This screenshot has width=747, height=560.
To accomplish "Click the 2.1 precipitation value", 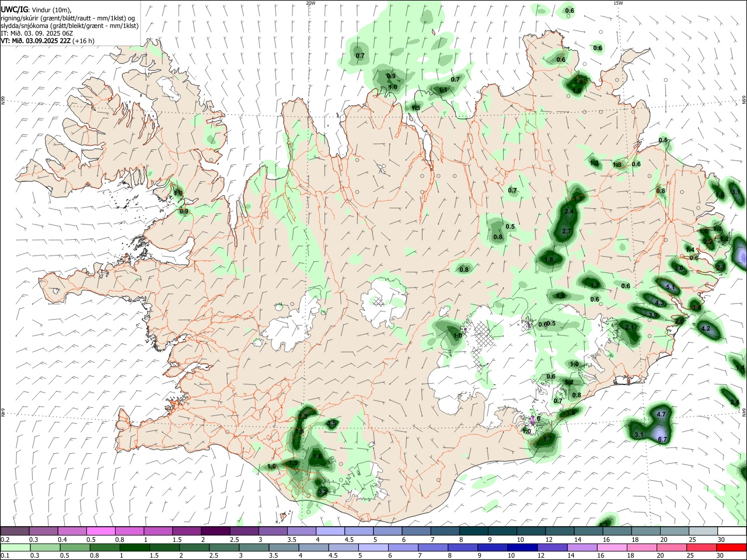I will pyautogui.click(x=630, y=328).
